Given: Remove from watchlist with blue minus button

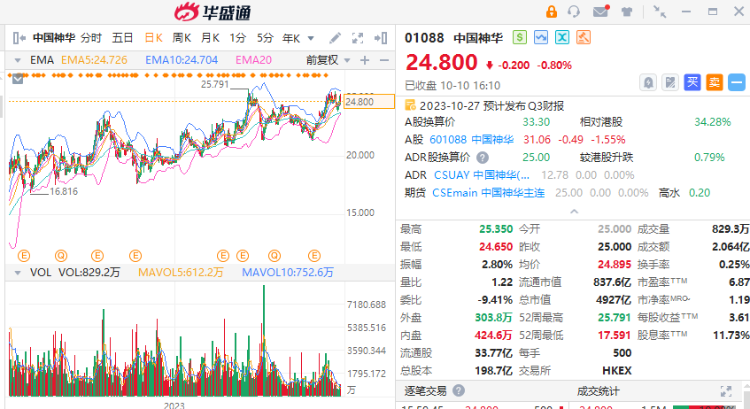Looking at the screenshot, I should click(x=737, y=83).
